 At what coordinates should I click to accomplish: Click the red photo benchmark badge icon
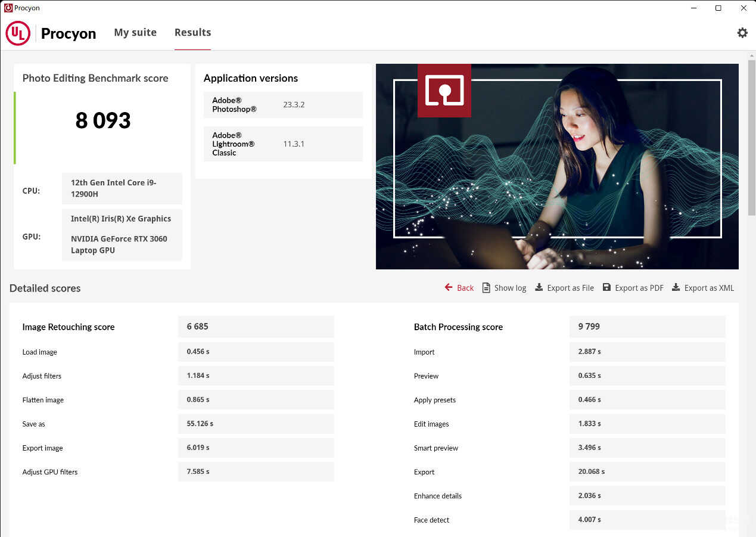point(444,91)
